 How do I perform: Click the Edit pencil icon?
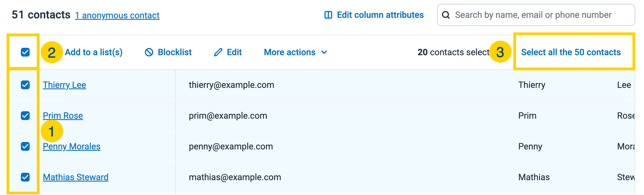click(218, 52)
